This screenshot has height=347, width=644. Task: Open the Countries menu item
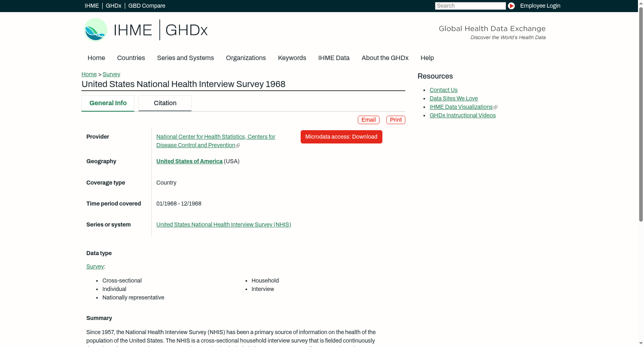click(x=131, y=58)
